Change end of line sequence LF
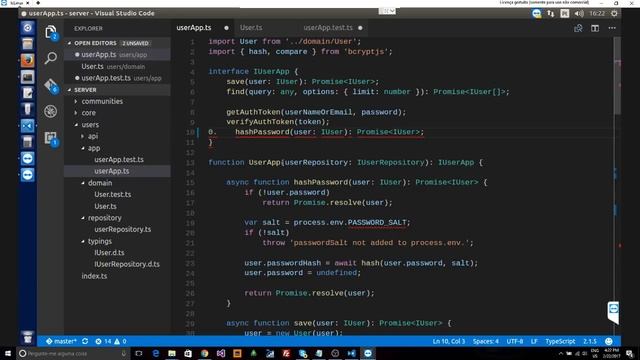The height and width of the screenshot is (360, 640). [x=534, y=341]
